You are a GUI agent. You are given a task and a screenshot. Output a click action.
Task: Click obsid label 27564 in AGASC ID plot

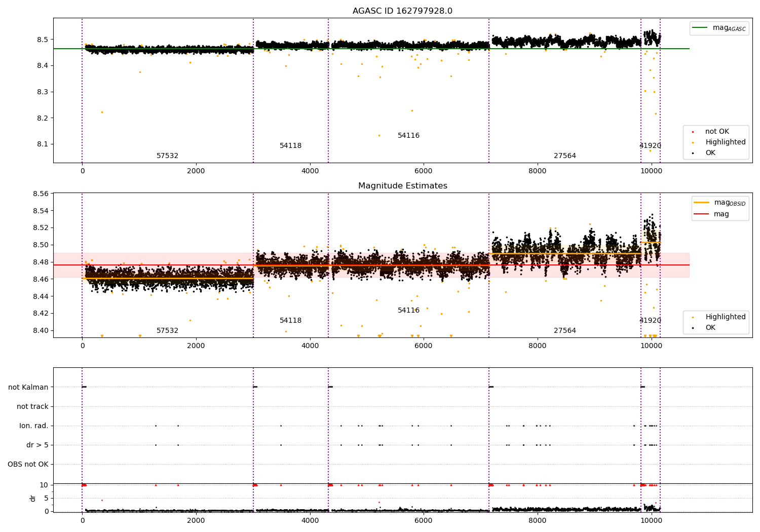pyautogui.click(x=565, y=156)
